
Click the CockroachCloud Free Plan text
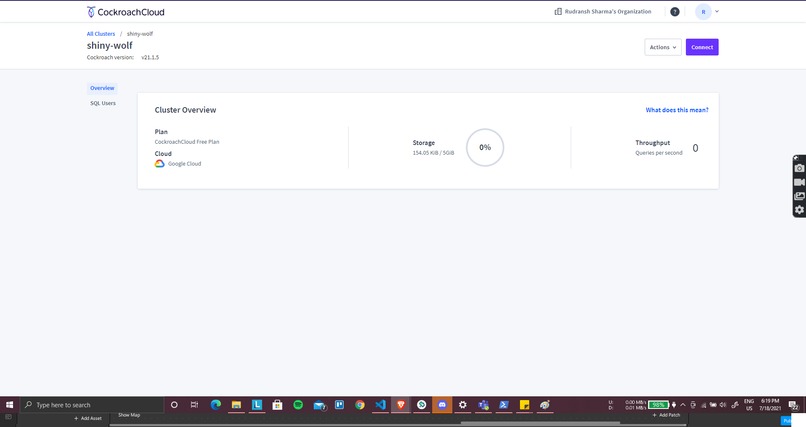coord(187,142)
